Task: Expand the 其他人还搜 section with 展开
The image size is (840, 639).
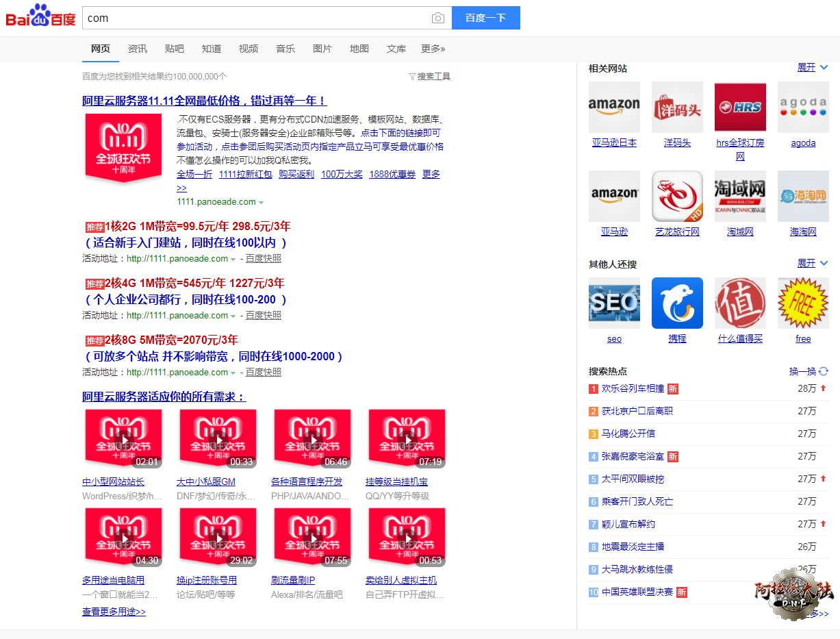Action: [813, 264]
